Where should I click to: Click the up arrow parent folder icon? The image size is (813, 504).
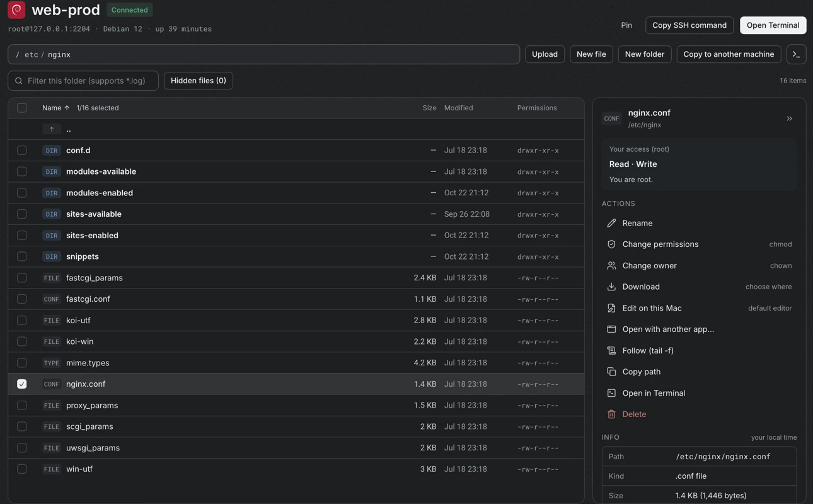tap(52, 129)
